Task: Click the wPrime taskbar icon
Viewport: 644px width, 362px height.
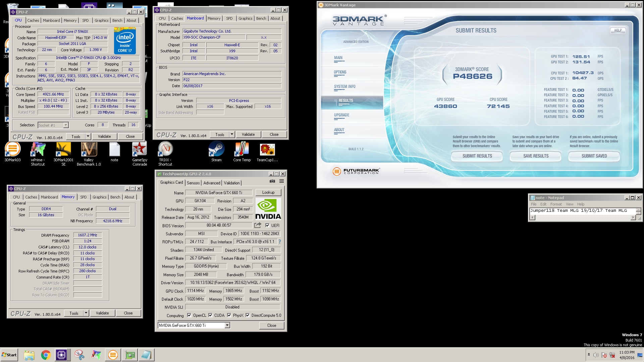Action: click(x=96, y=355)
